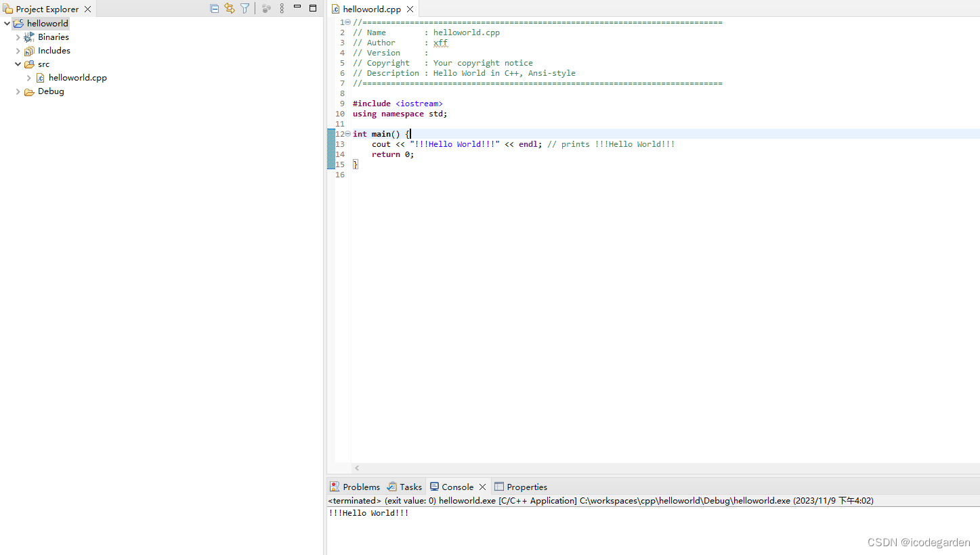Click 'int main()' in the editor

[x=376, y=134]
